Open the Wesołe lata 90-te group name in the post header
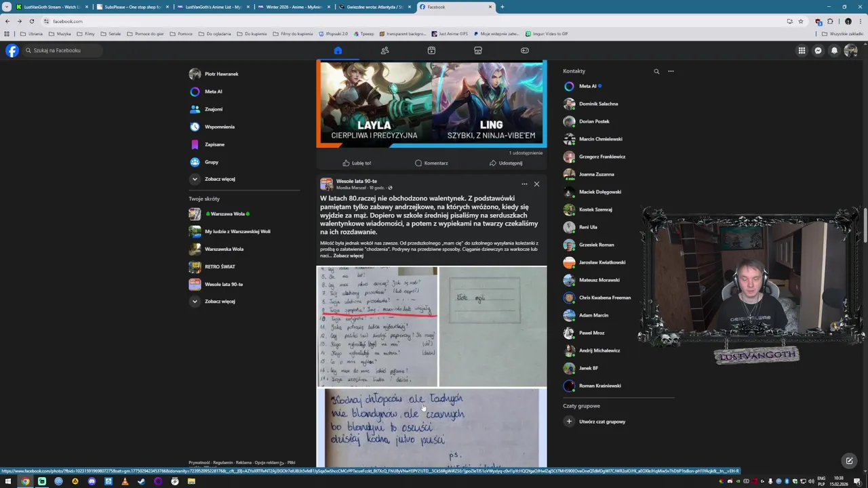Image resolution: width=868 pixels, height=488 pixels. tap(357, 181)
